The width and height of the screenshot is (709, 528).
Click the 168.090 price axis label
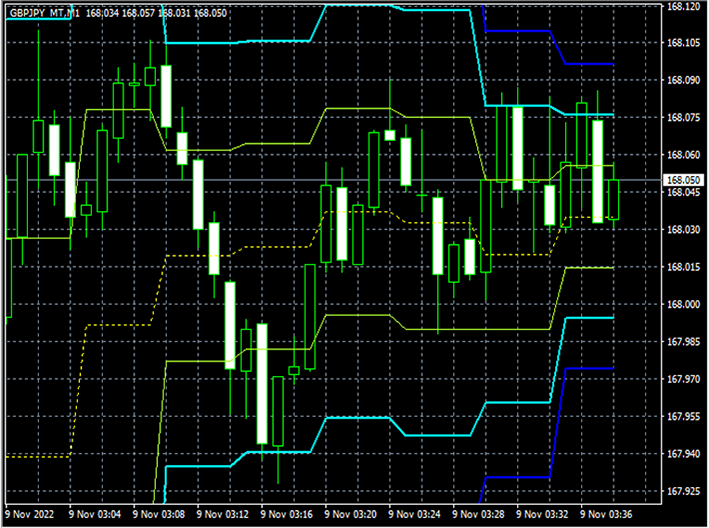(683, 80)
